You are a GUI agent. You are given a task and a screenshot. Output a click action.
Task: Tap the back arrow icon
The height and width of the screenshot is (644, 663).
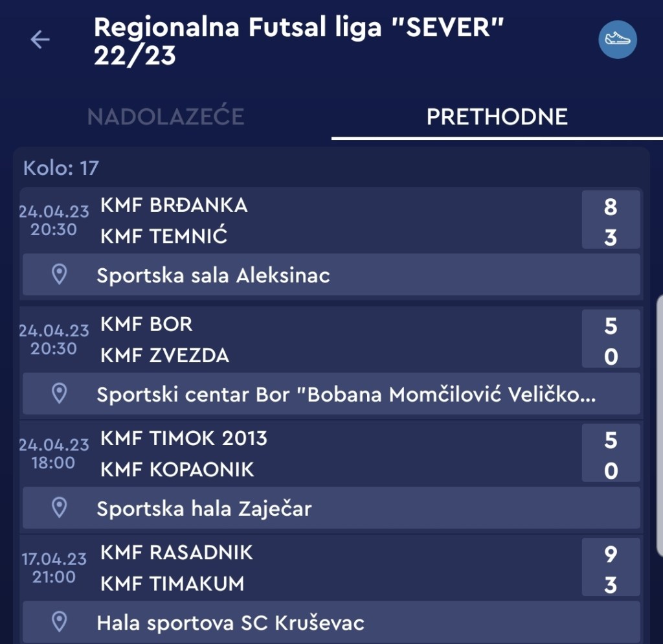(x=40, y=40)
